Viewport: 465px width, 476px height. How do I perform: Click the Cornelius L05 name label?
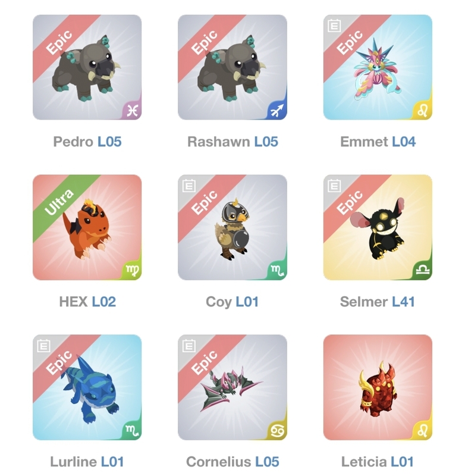(x=232, y=462)
